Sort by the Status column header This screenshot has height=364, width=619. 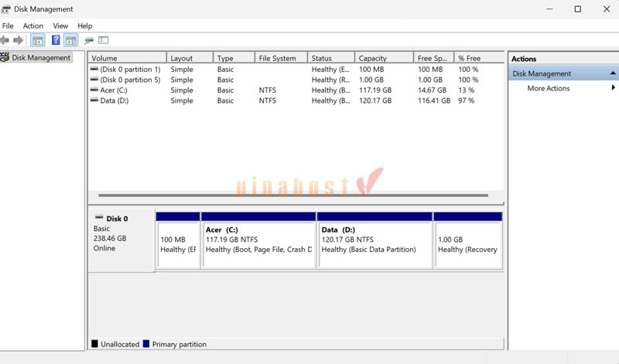point(331,58)
